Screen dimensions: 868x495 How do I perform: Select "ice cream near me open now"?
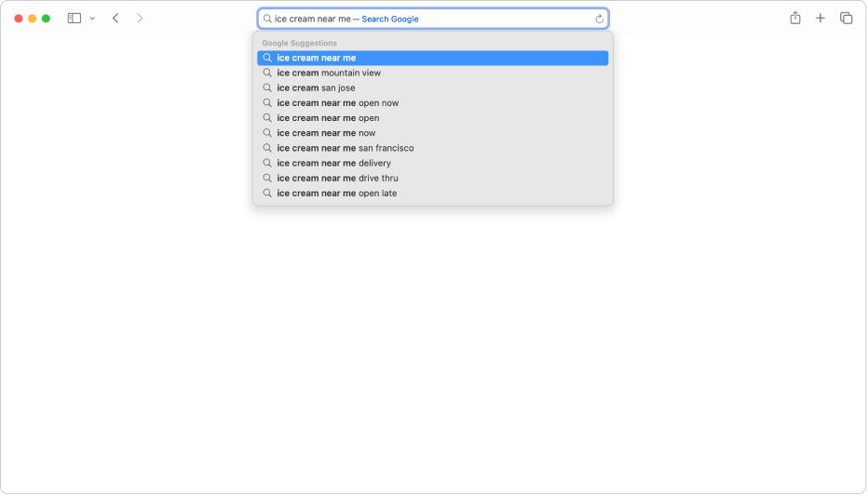point(337,103)
